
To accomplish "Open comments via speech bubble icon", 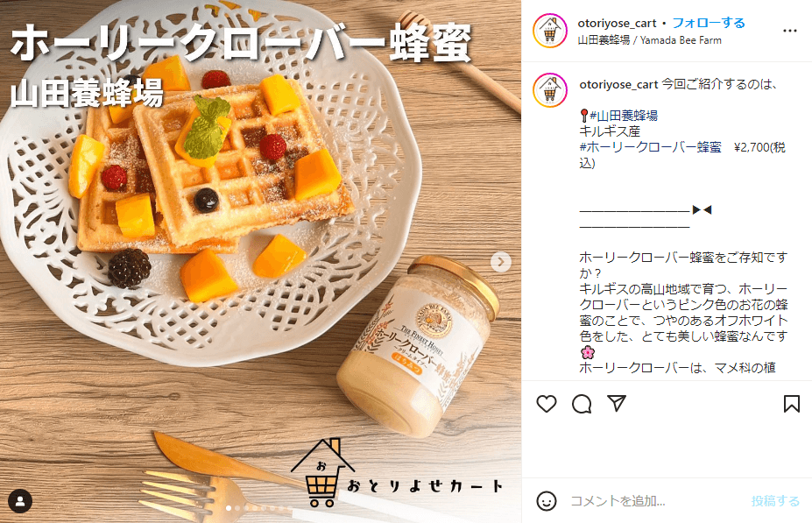I will coord(582,404).
